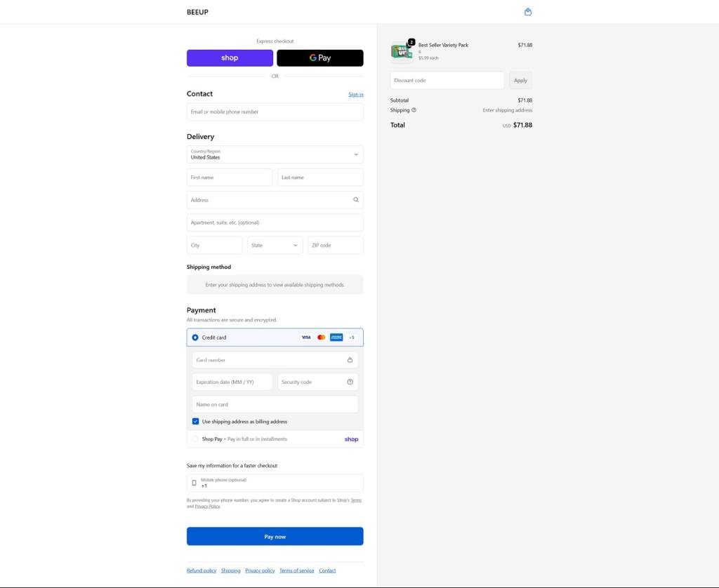719x588 pixels.
Task: Click the card number lock icon
Action: tap(350, 360)
